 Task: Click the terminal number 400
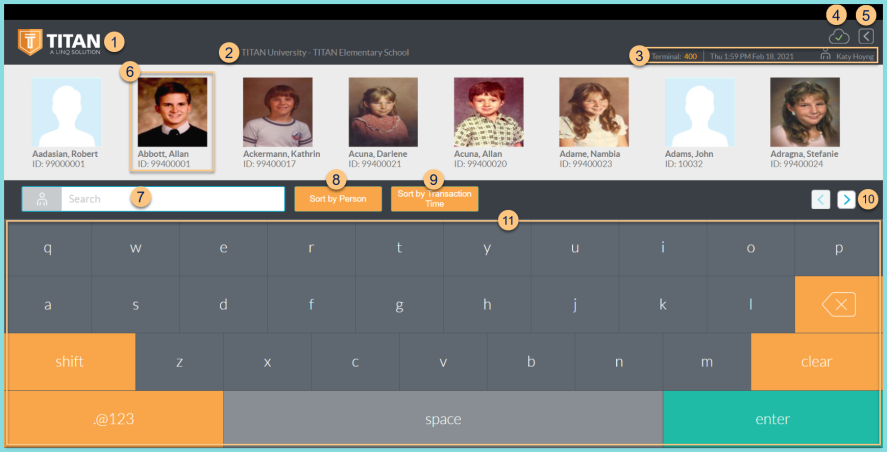tap(690, 57)
